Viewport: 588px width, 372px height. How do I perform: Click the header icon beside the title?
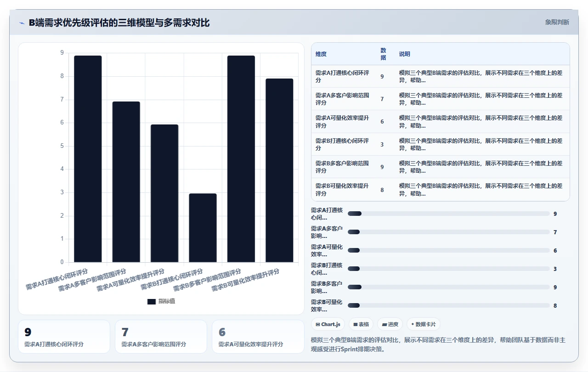[x=22, y=23]
